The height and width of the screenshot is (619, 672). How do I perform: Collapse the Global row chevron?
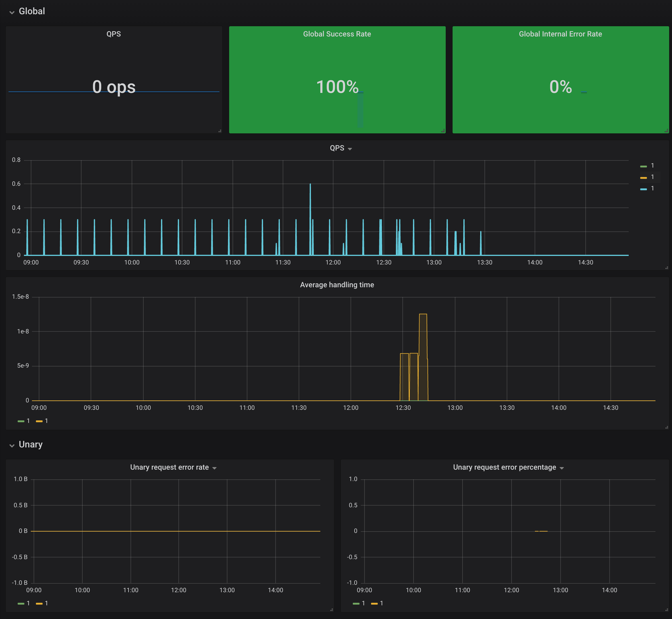tap(12, 12)
